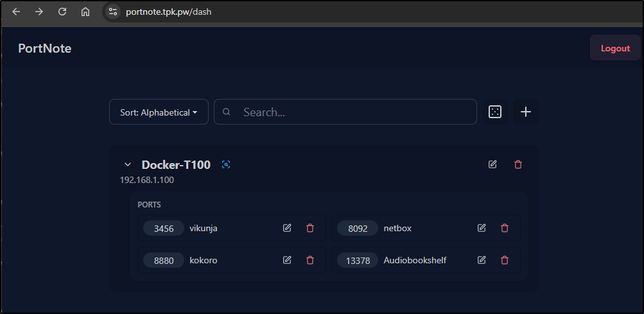Edit the kokoro port entry
This screenshot has height=314, width=644.
point(287,260)
